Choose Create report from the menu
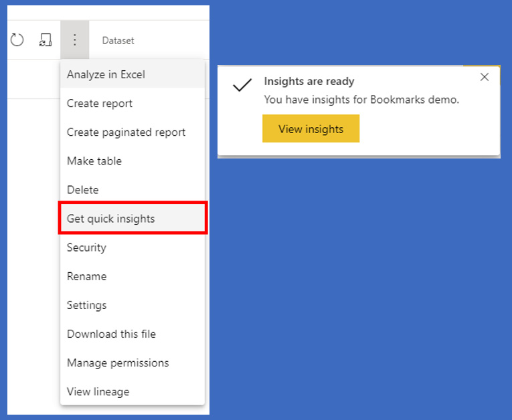The width and height of the screenshot is (512, 420). coord(100,104)
